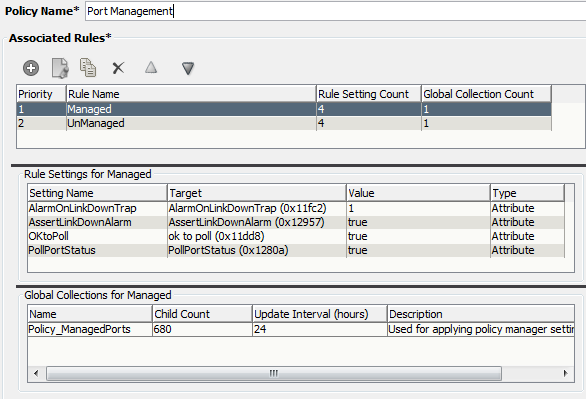Click the horizontal scrollbar thumb
Image resolution: width=586 pixels, height=399 pixels.
[x=274, y=373]
